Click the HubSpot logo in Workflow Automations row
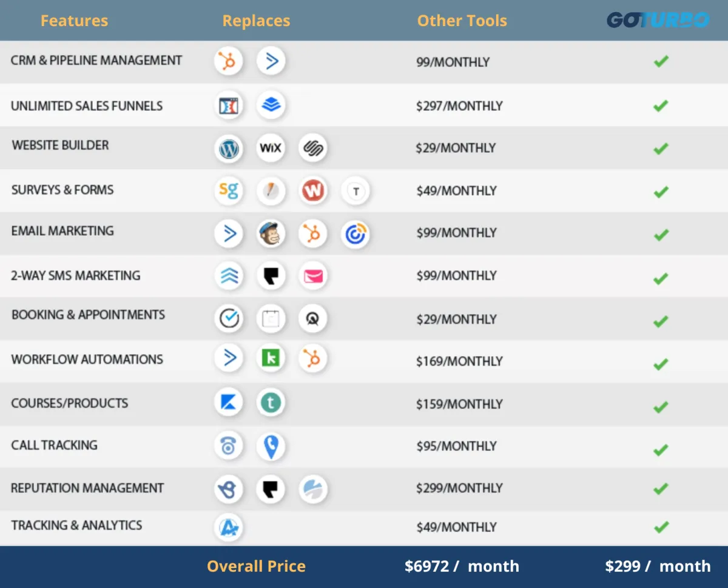Viewport: 728px width, 588px height. click(313, 358)
